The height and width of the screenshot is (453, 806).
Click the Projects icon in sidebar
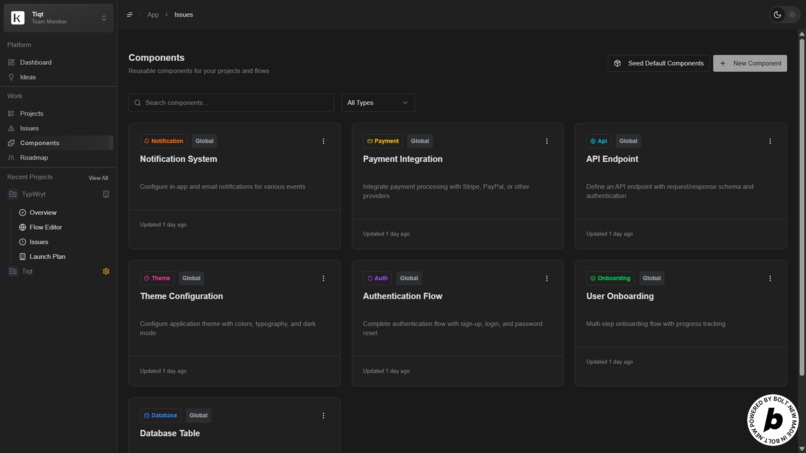tap(11, 114)
